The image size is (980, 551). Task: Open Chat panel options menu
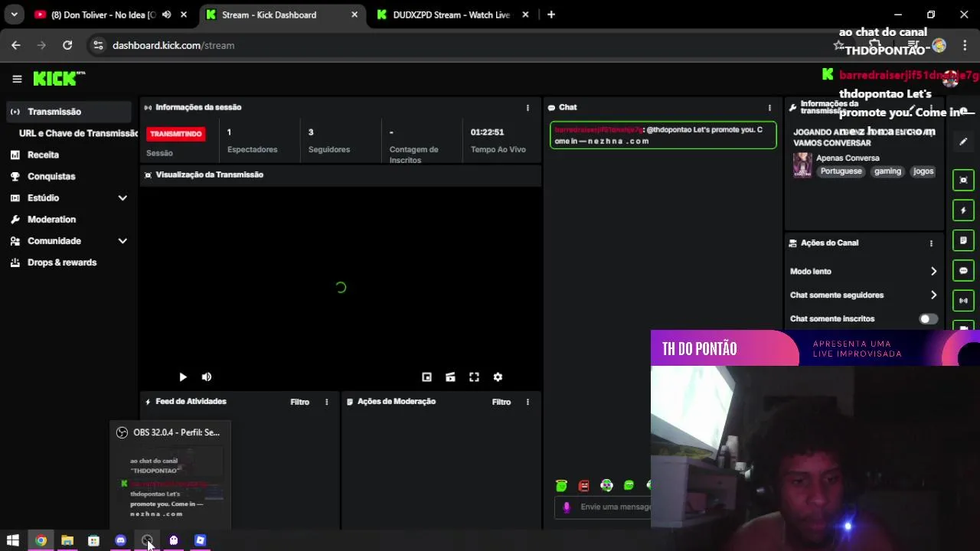click(x=769, y=108)
